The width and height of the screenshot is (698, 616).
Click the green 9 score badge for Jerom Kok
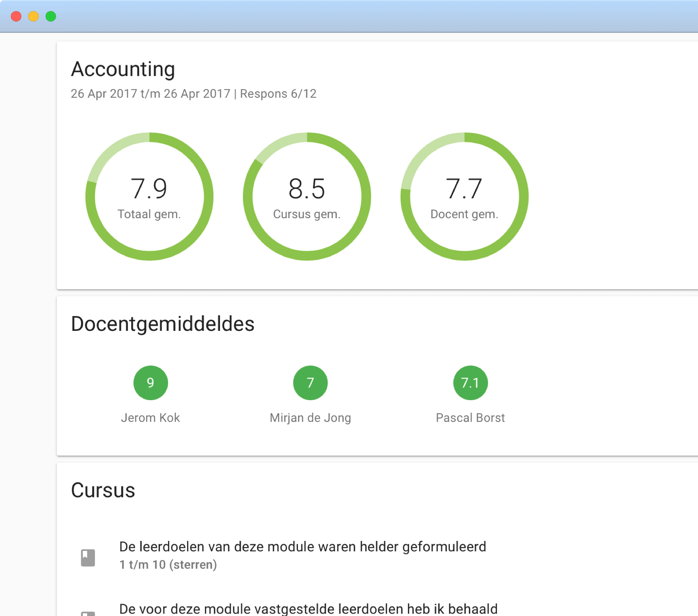pyautogui.click(x=151, y=383)
